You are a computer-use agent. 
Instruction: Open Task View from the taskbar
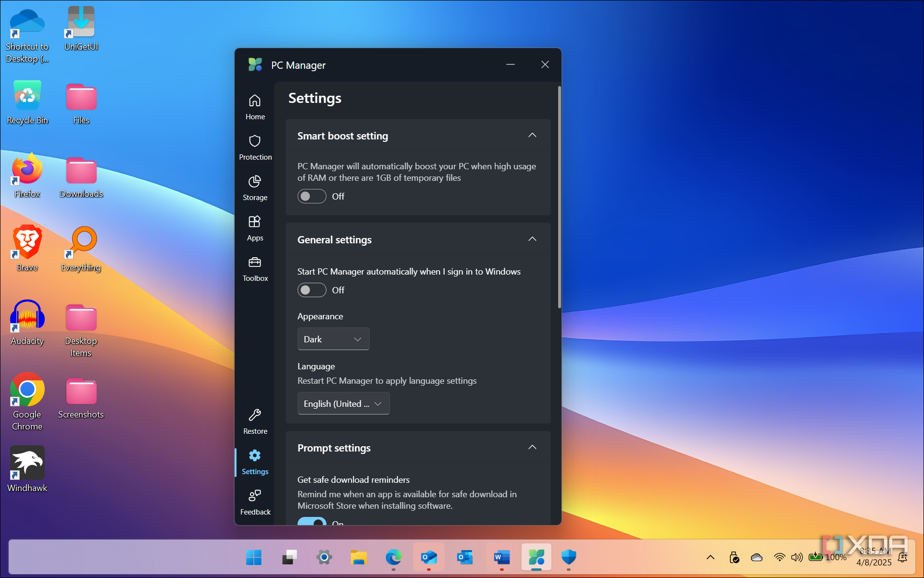pyautogui.click(x=289, y=557)
